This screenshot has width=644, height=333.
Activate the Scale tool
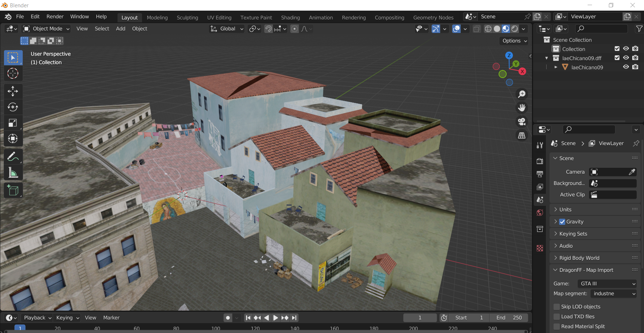pos(13,123)
